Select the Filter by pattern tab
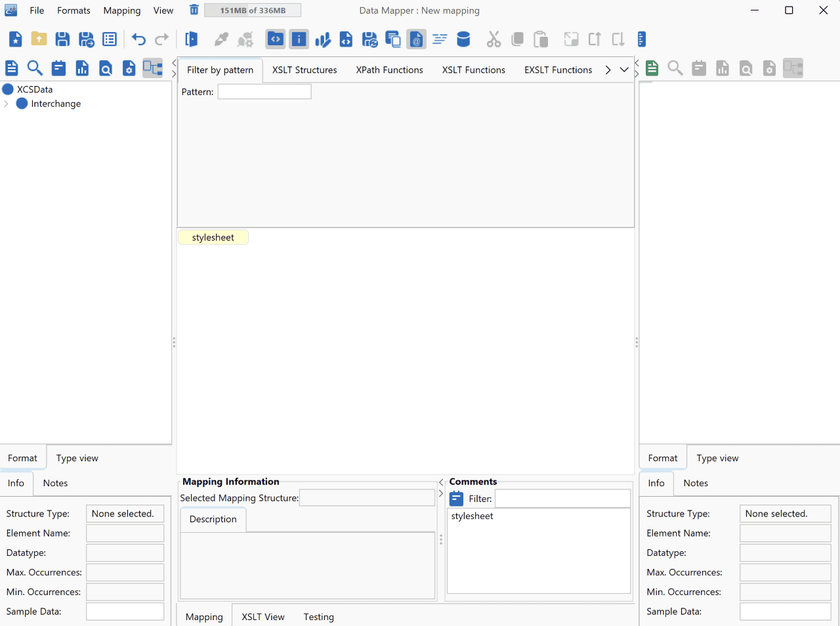This screenshot has width=840, height=626. (220, 70)
